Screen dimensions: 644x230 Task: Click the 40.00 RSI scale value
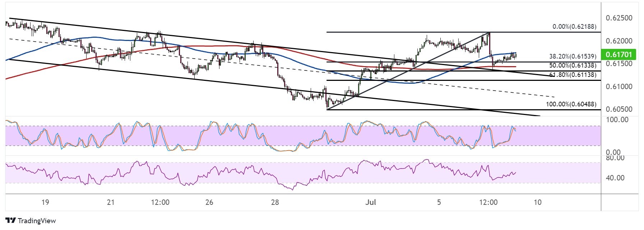(x=615, y=178)
